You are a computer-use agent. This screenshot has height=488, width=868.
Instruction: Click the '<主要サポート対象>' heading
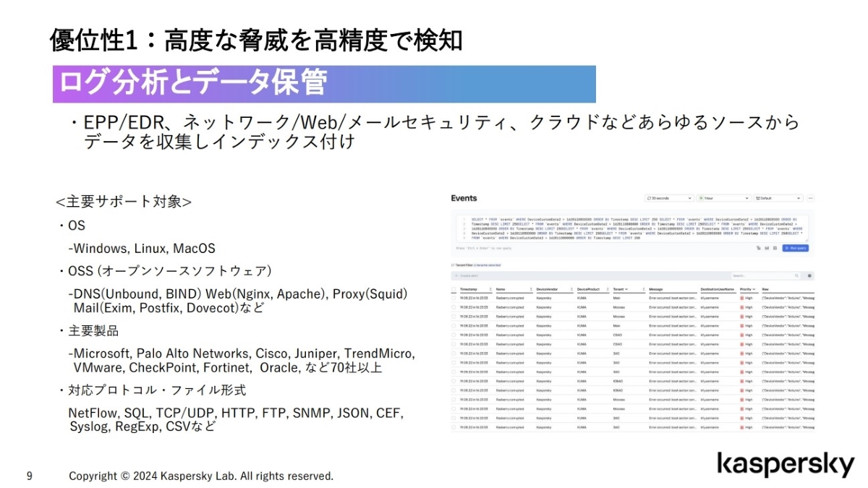click(124, 201)
